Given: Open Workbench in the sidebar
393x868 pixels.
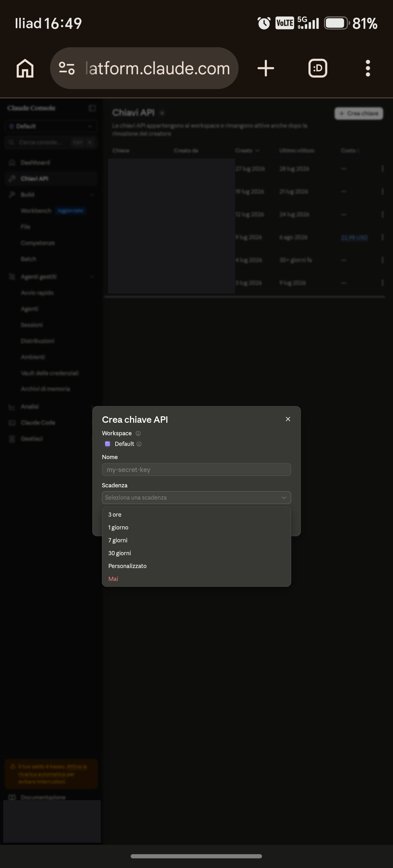Looking at the screenshot, I should pos(36,211).
